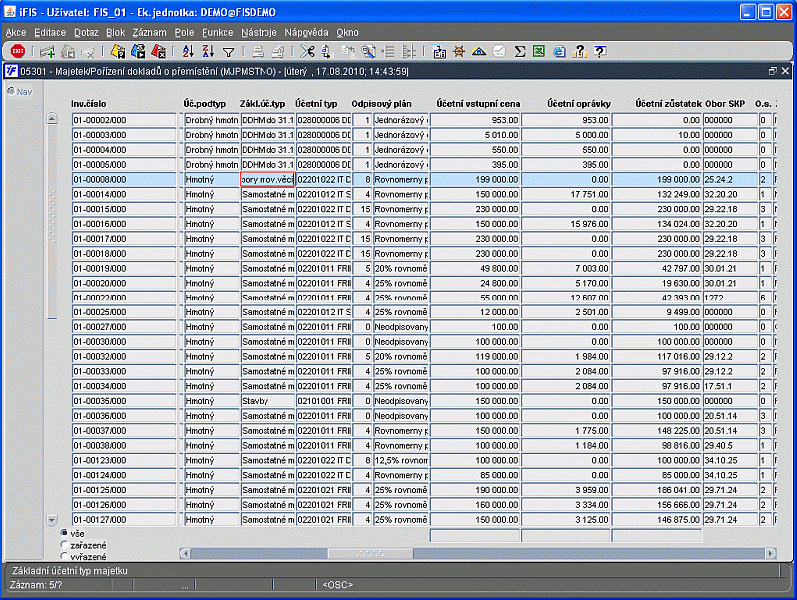Click the green Excel export icon
Viewport: 797px width, 600px height.
coord(538,51)
